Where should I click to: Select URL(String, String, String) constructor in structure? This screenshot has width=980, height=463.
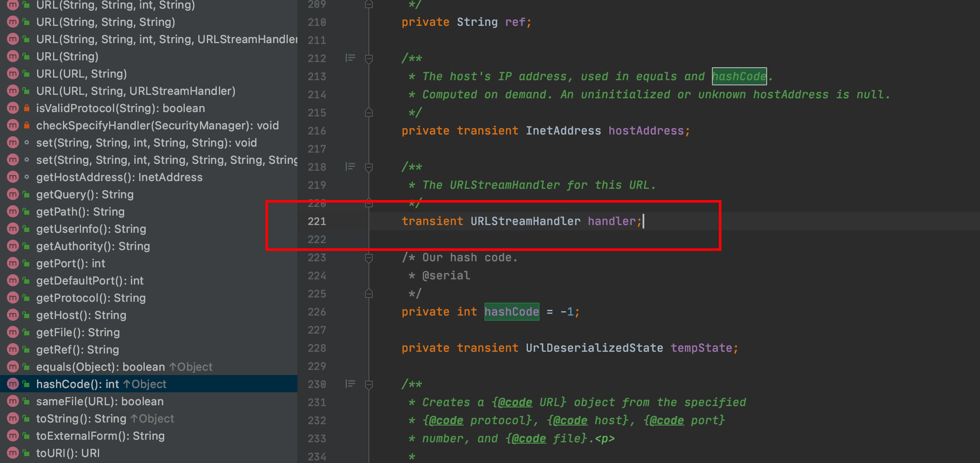coord(106,22)
